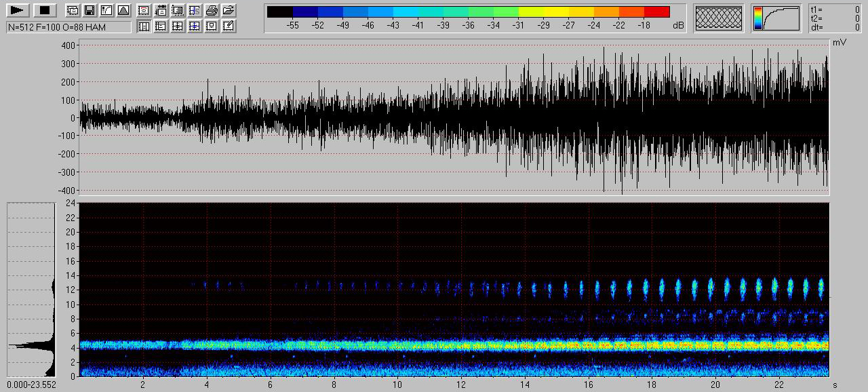Click the pencil edit icon in toolbar
868x392 pixels.
click(229, 26)
